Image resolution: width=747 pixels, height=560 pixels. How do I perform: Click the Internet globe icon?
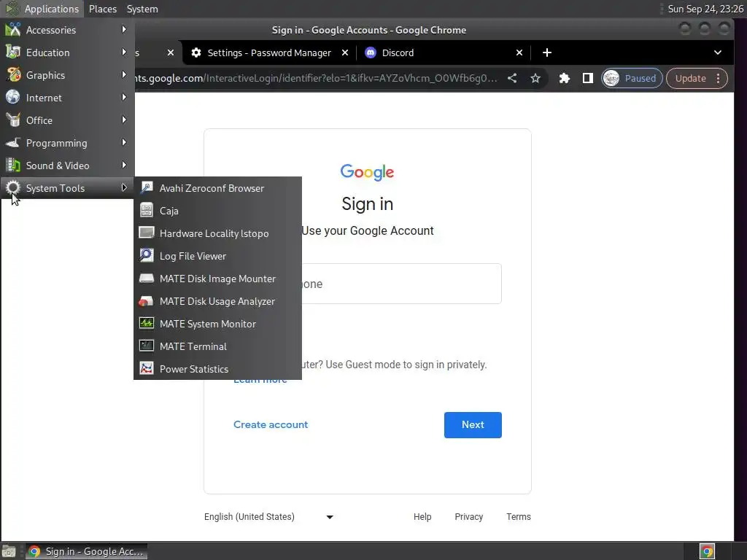(13, 98)
